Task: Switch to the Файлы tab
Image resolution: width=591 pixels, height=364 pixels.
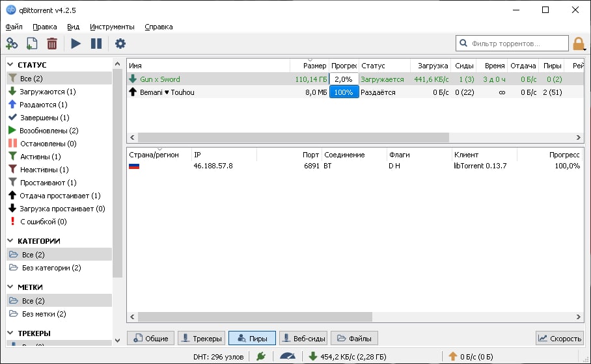Action: pos(354,338)
